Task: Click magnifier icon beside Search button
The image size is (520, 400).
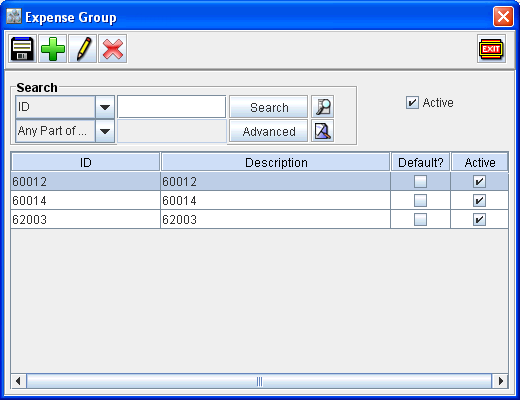Action: (322, 107)
